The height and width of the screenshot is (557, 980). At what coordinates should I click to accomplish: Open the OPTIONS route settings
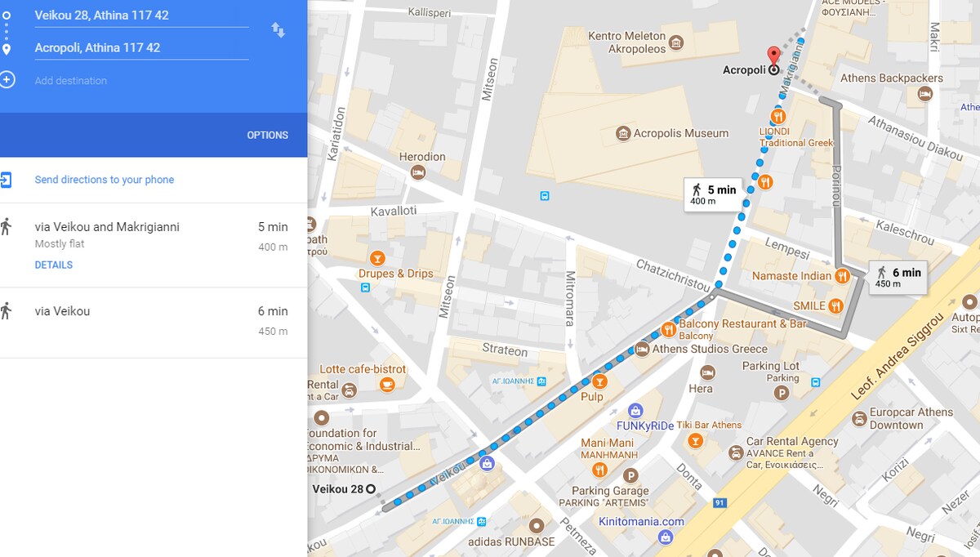tap(268, 136)
